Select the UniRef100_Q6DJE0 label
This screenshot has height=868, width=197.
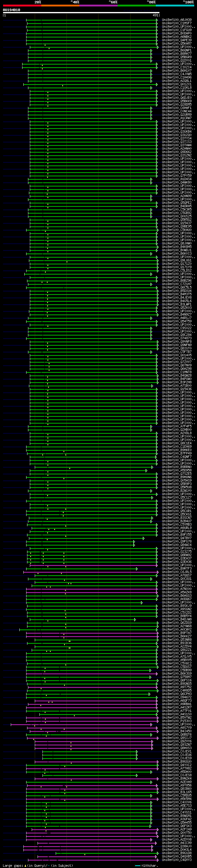(x=177, y=98)
